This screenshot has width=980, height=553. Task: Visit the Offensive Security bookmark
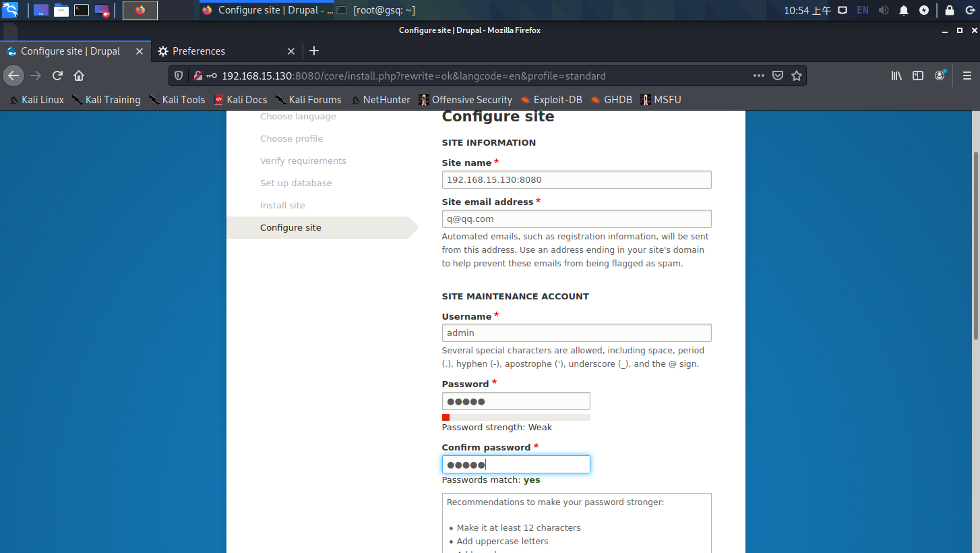471,99
